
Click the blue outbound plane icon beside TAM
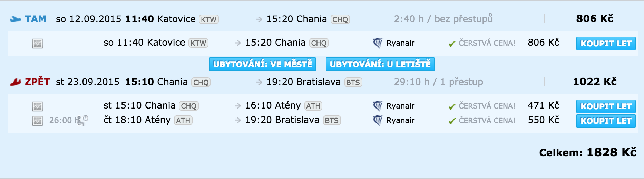point(16,19)
